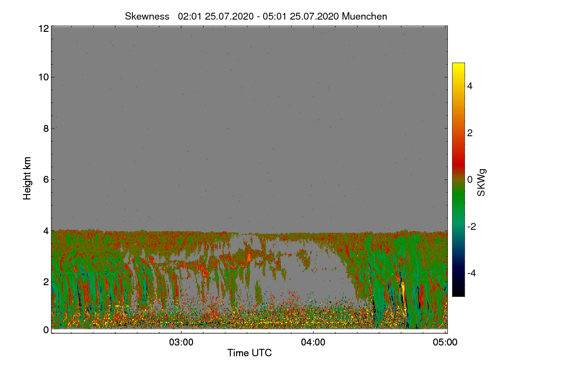Click the height axis tick label "8"
This screenshot has width=588, height=392.
click(46, 128)
